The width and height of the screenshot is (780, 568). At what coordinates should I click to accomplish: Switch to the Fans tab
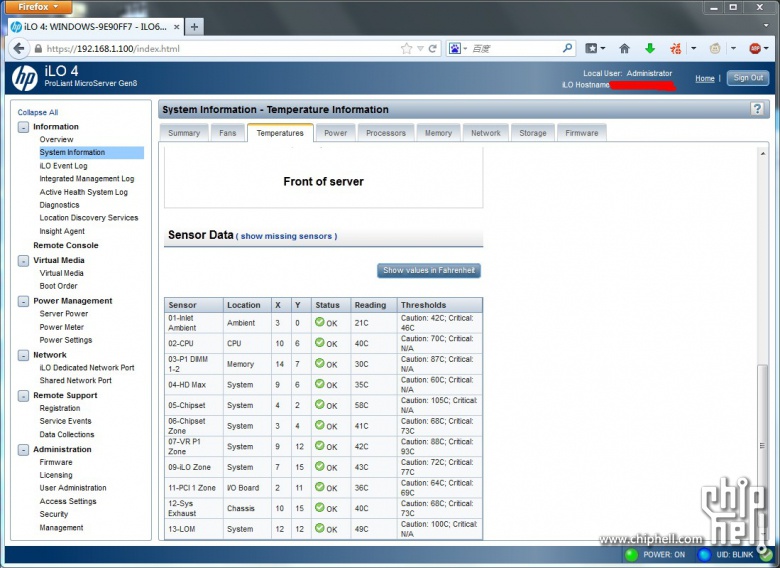click(227, 133)
